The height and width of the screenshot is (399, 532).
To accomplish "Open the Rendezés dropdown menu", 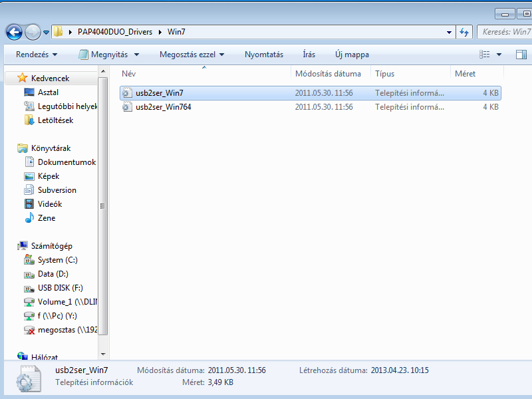I will 37,55.
